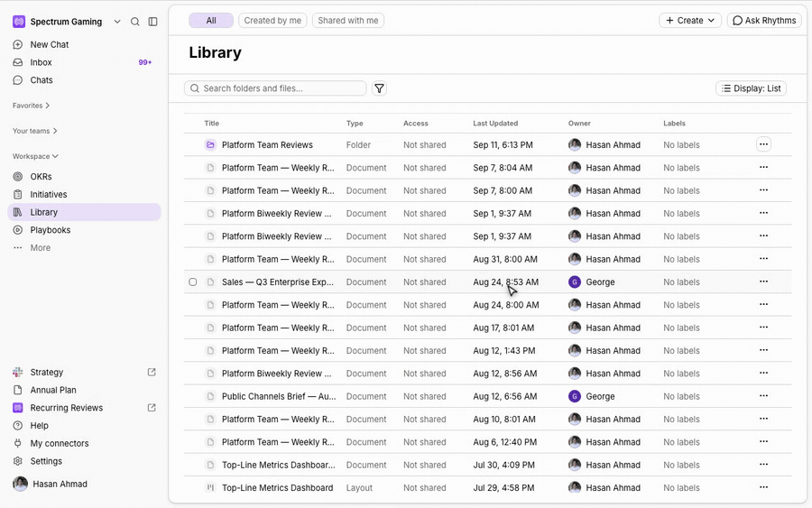Screen dimensions: 812x508
Task: Open the filter icon beside search
Action: (x=379, y=88)
